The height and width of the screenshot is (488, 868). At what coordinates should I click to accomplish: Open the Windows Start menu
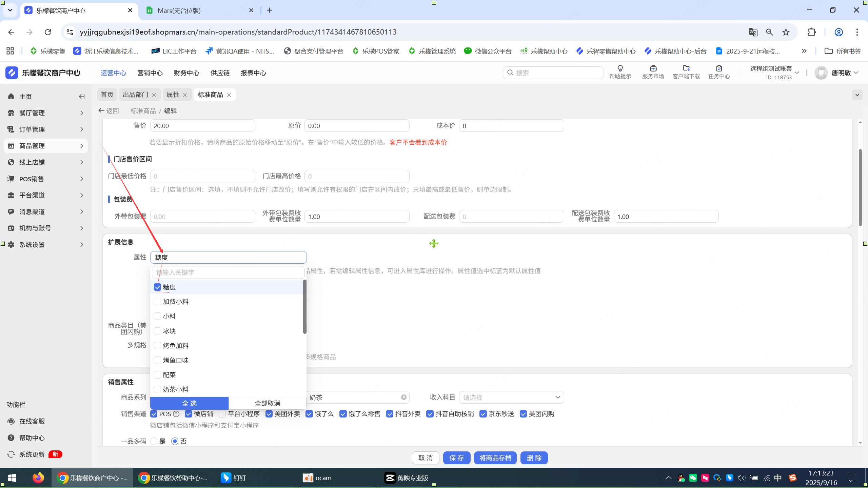12,478
